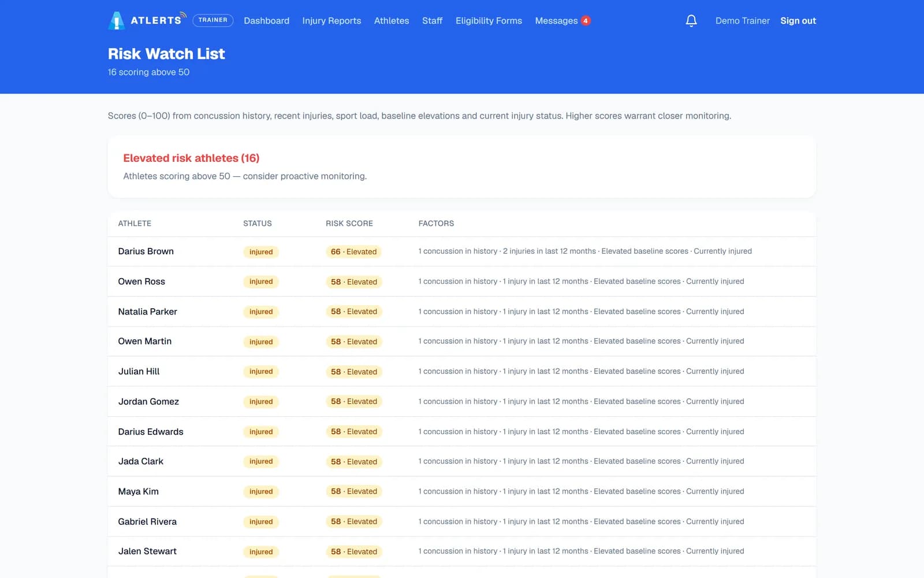Click the RISK SCORE column header

coord(349,223)
